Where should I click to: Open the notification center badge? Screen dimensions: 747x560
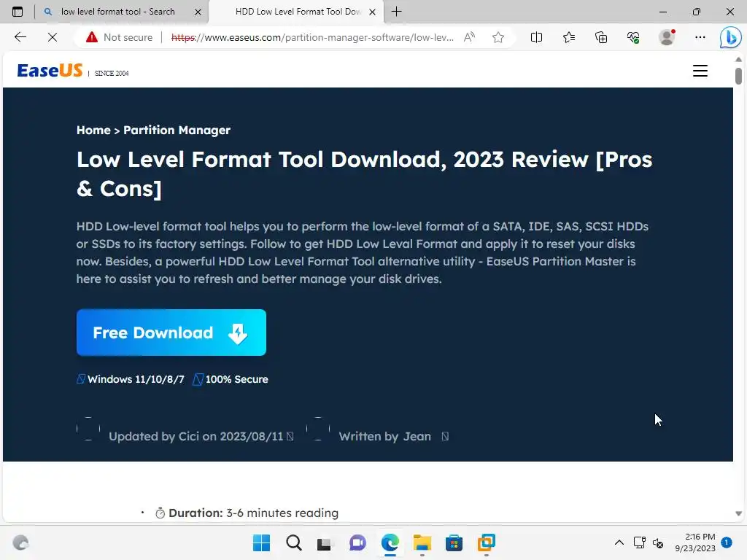(727, 542)
